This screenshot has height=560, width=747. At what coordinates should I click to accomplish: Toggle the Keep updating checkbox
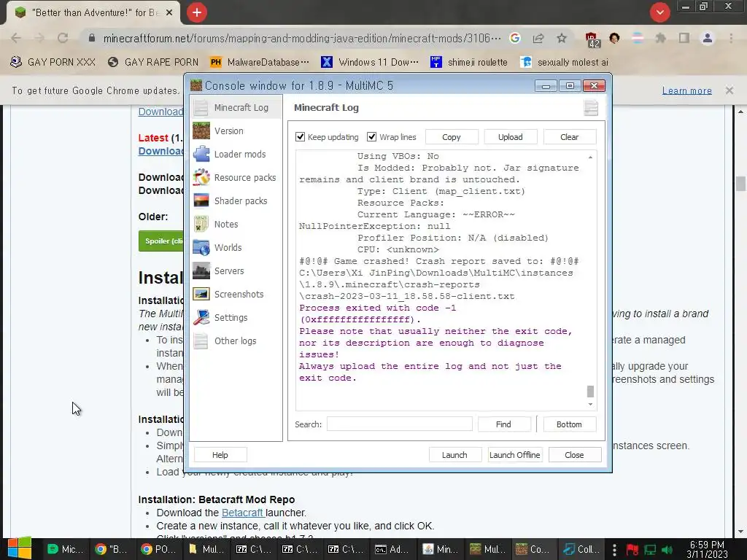(x=327, y=137)
